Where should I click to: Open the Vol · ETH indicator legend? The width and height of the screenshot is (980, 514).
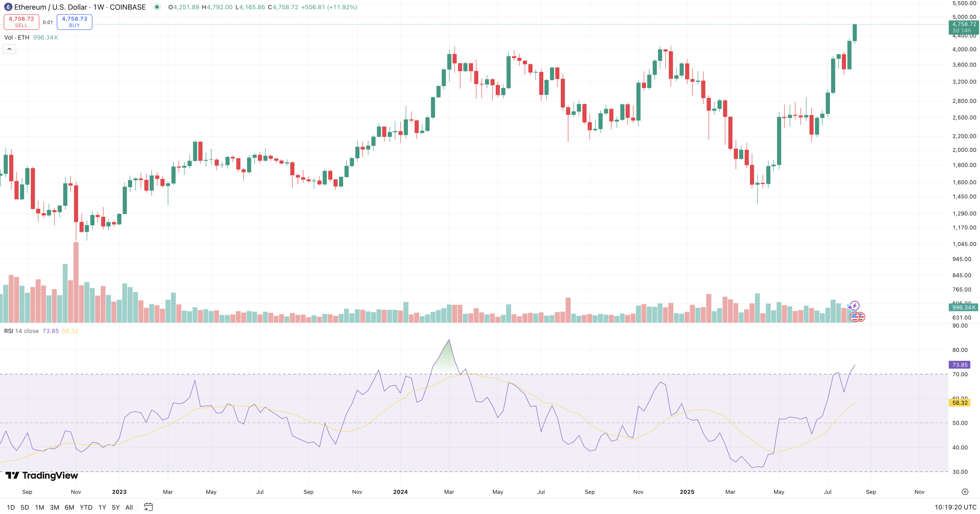coord(16,37)
